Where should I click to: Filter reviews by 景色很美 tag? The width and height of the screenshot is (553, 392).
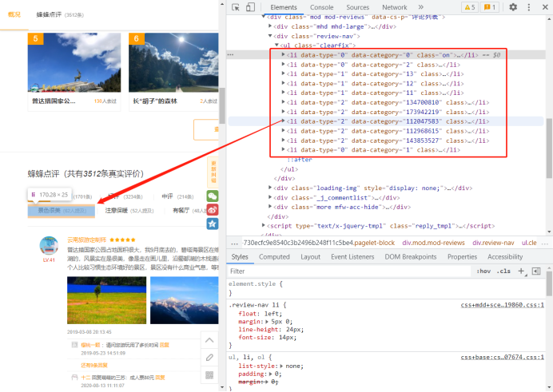tap(62, 211)
